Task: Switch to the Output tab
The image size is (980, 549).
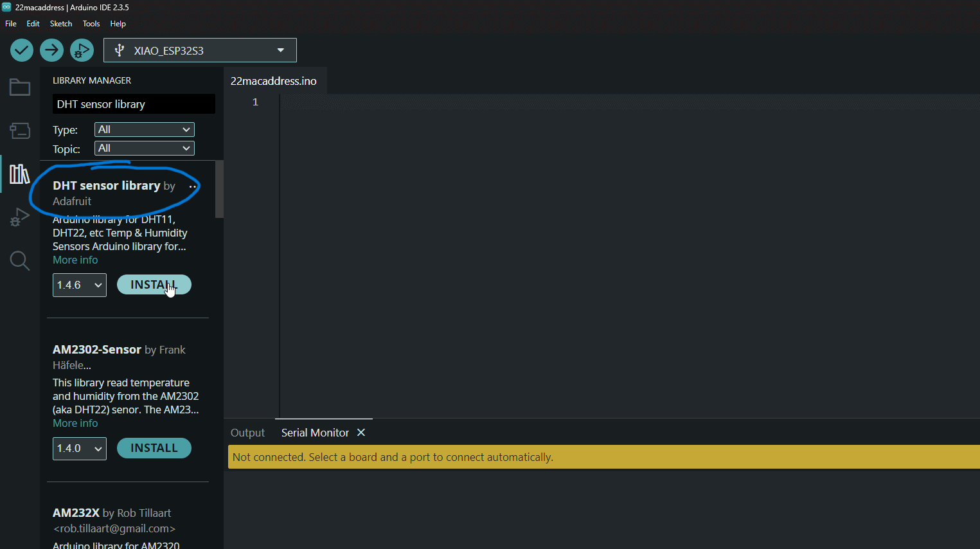Action: (x=247, y=433)
